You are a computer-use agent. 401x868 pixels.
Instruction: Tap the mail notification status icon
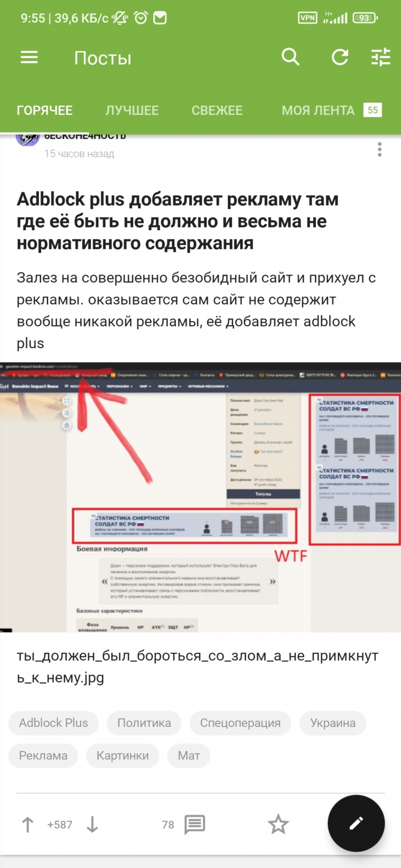click(160, 18)
